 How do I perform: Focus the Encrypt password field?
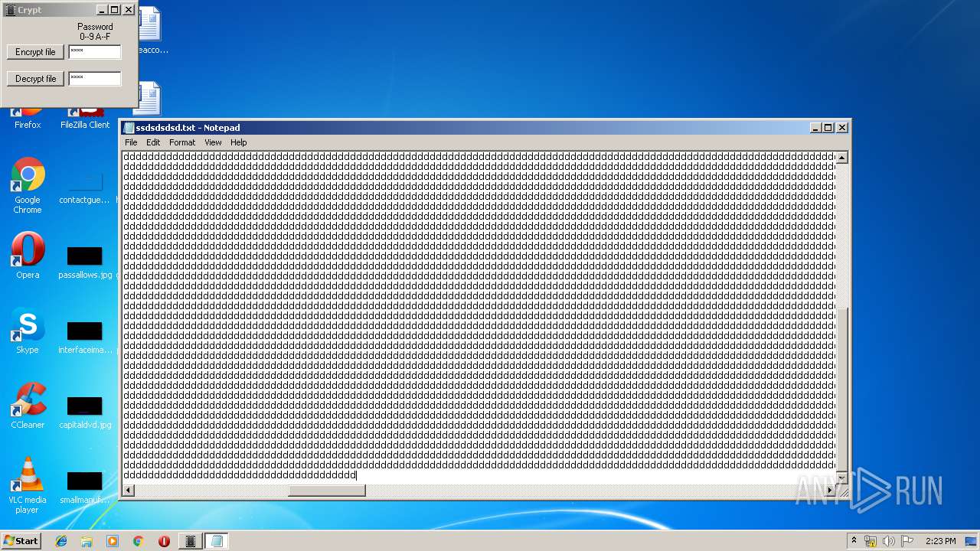pos(95,52)
